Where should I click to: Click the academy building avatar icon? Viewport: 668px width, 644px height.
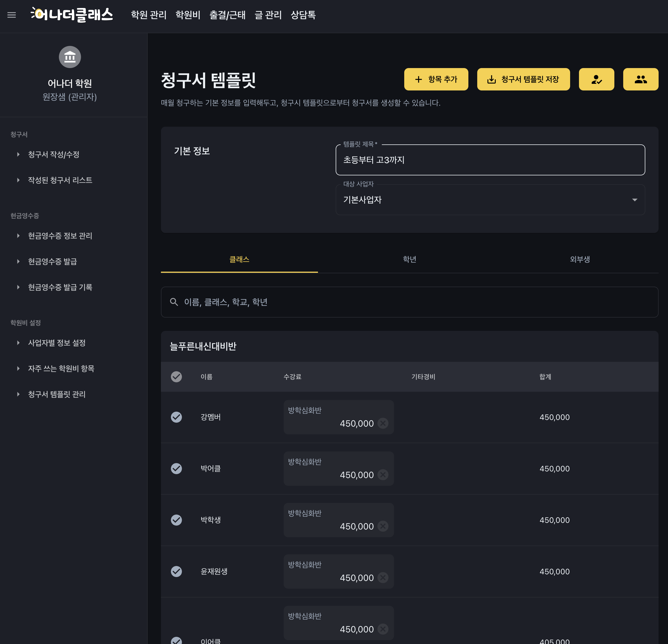[70, 57]
